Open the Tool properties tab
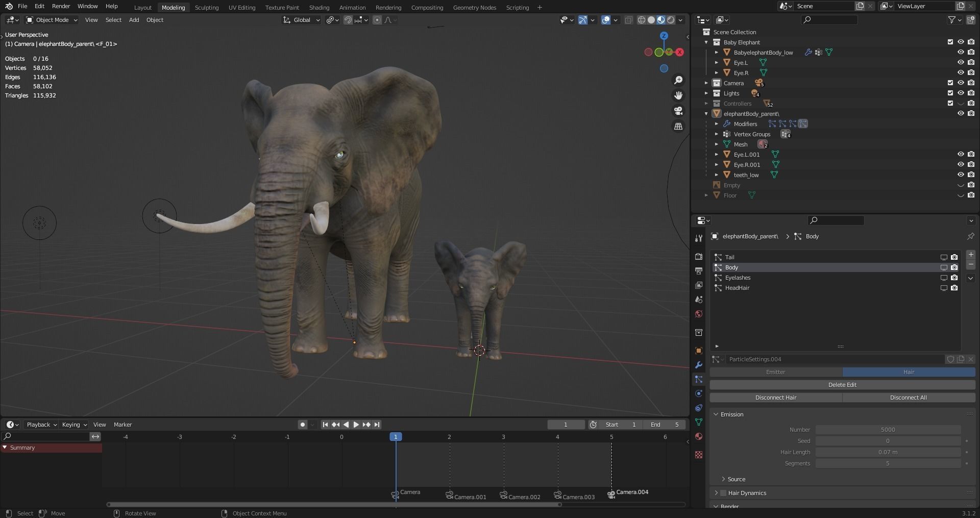This screenshot has height=518, width=980. (x=699, y=238)
